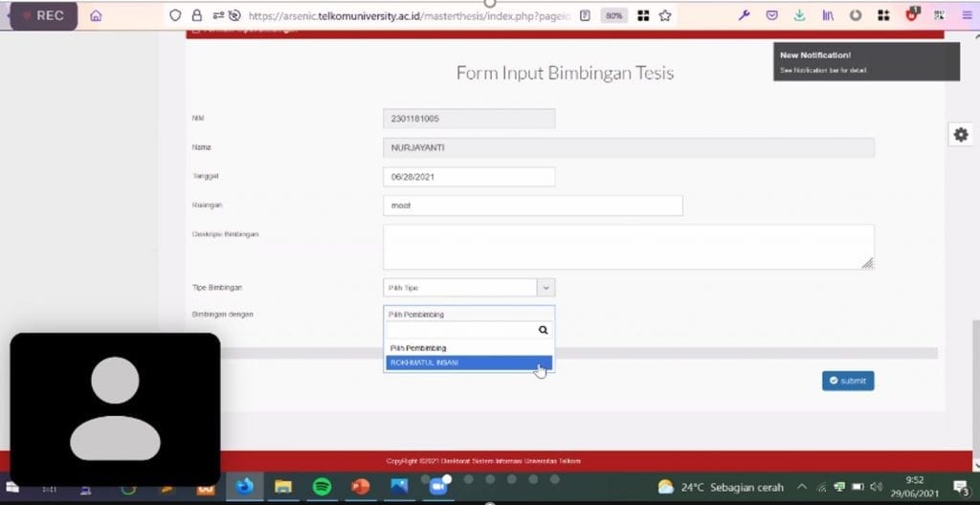Open Spotify from the taskbar
Screen dimensions: 980x505
pos(323,487)
